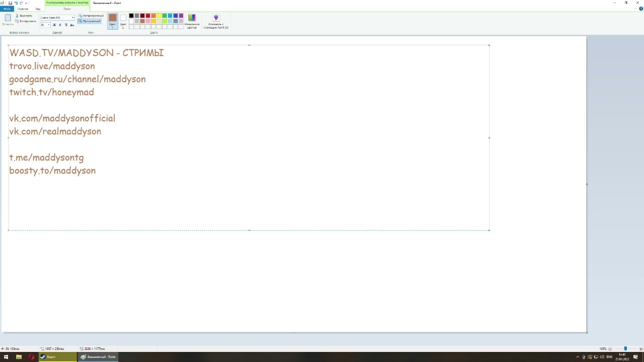The image size is (644, 362).
Task: Choose transparent background (Прозрачный)
Action: pos(90,21)
